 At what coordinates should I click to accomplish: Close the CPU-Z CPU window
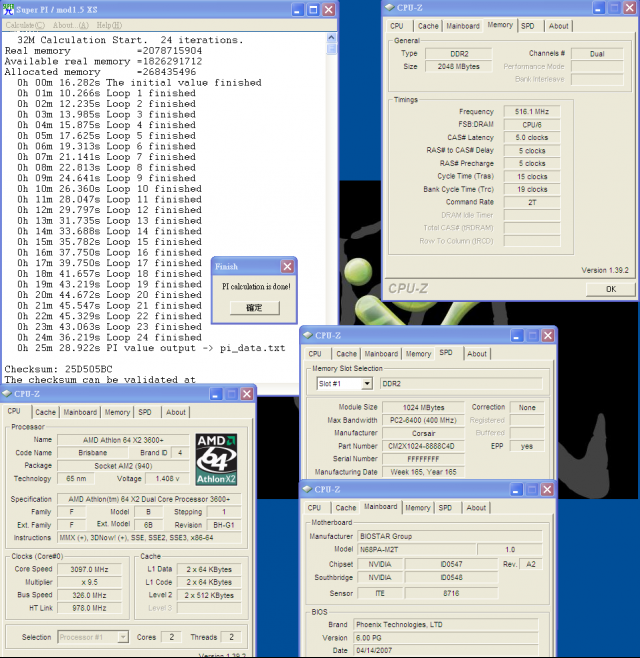pyautogui.click(x=247, y=394)
